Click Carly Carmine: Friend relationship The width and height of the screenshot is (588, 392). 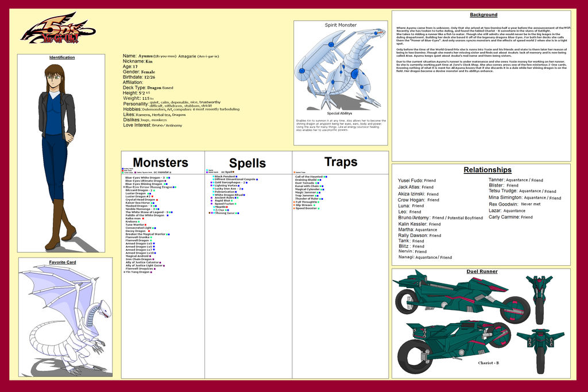pyautogui.click(x=510, y=216)
